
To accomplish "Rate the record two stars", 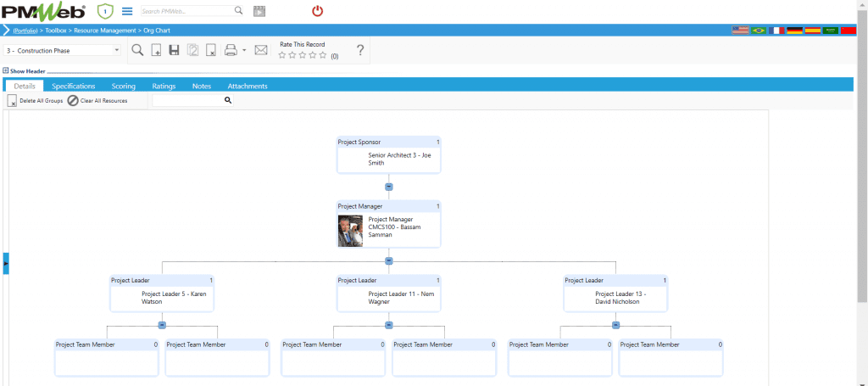I will click(x=292, y=55).
